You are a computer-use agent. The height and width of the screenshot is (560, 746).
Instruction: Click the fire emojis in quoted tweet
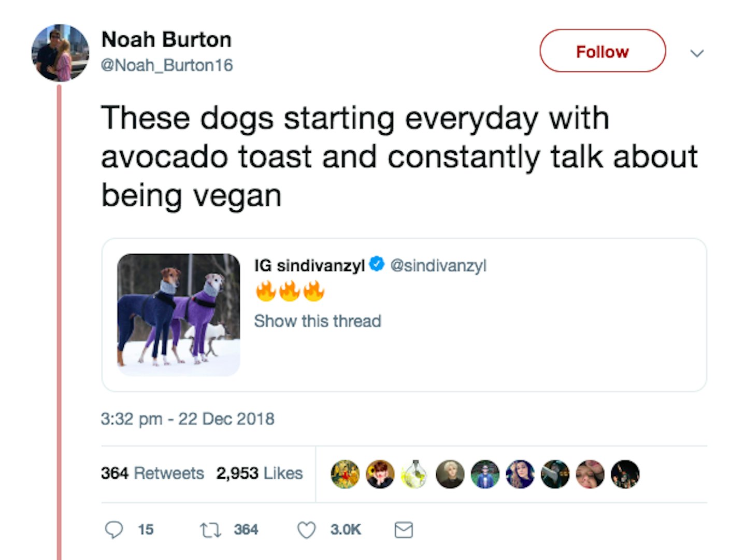[x=290, y=291]
